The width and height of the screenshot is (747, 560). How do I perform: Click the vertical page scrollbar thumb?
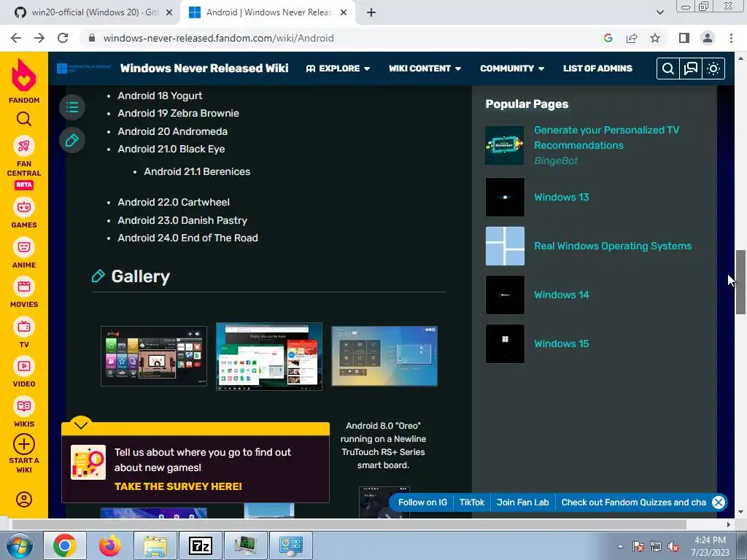(x=740, y=282)
